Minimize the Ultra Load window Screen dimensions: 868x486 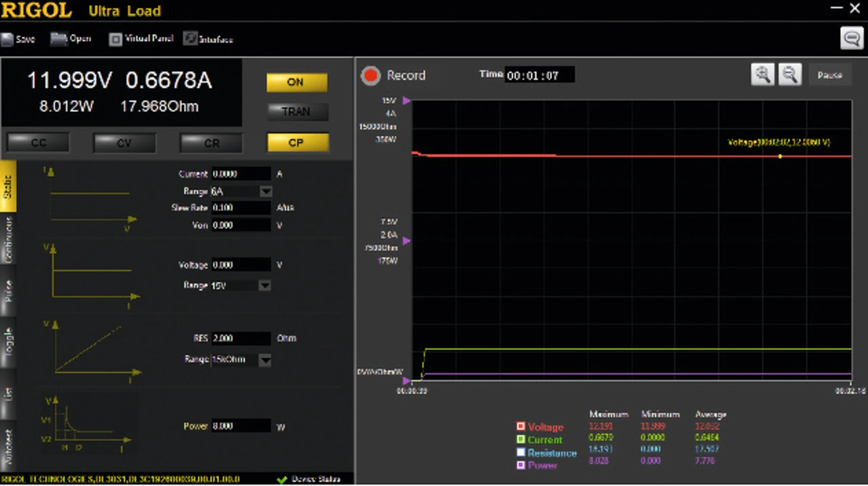pyautogui.click(x=837, y=8)
